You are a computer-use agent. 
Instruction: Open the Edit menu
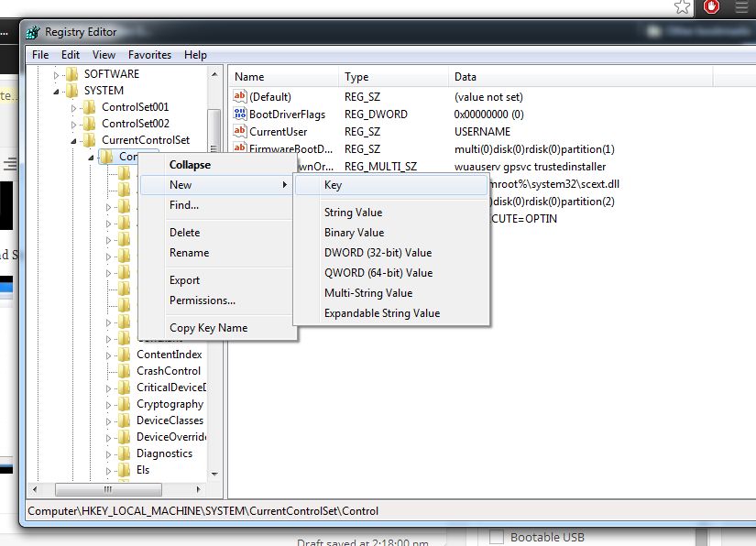[x=71, y=55]
